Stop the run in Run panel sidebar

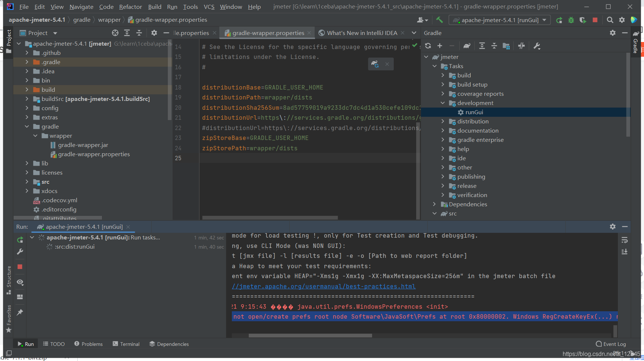pos(20,267)
